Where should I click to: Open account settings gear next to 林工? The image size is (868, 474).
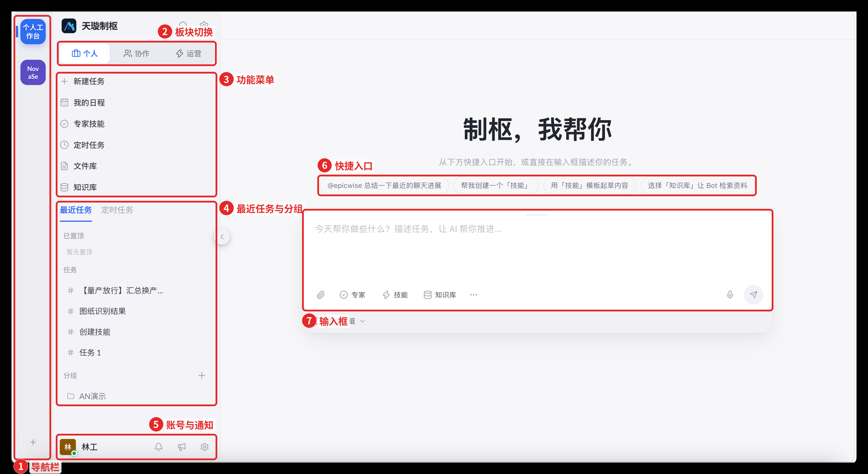tap(205, 447)
